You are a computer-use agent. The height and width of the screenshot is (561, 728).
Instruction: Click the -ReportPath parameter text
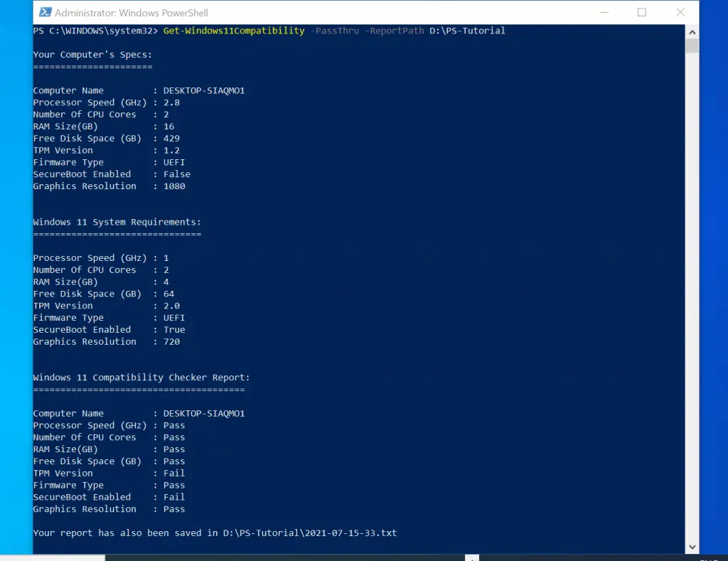(394, 31)
